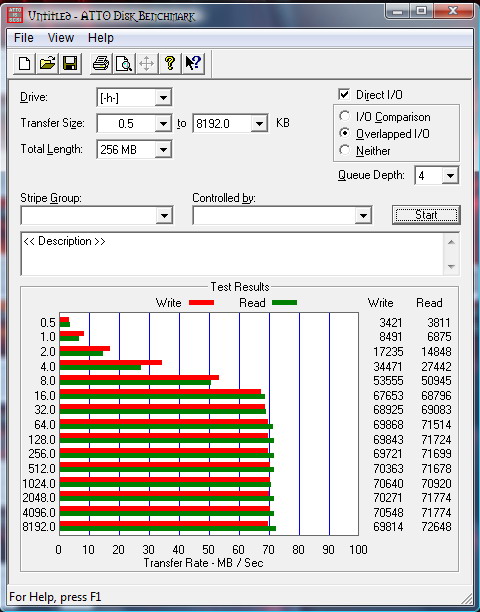
Task: Click the New document toolbar icon
Action: [24, 63]
